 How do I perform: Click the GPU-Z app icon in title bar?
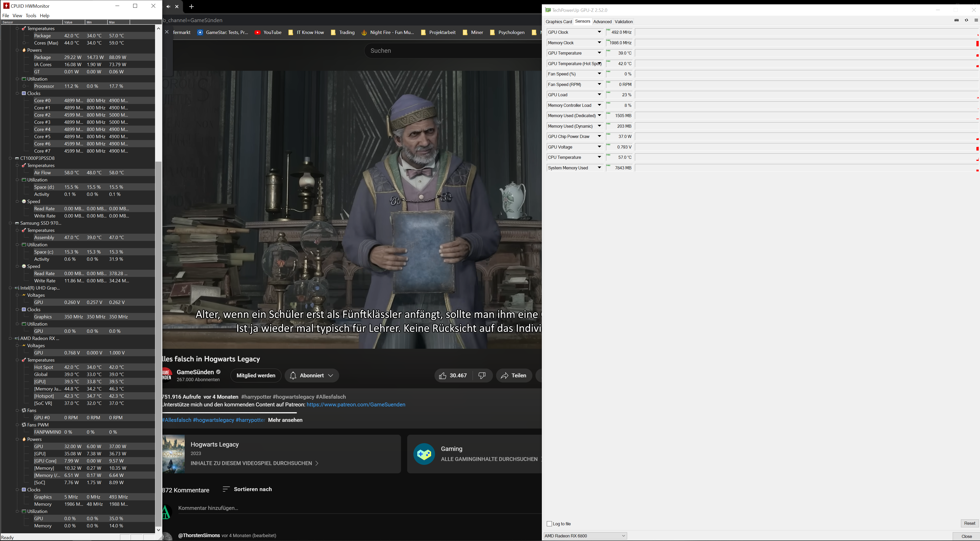[548, 10]
